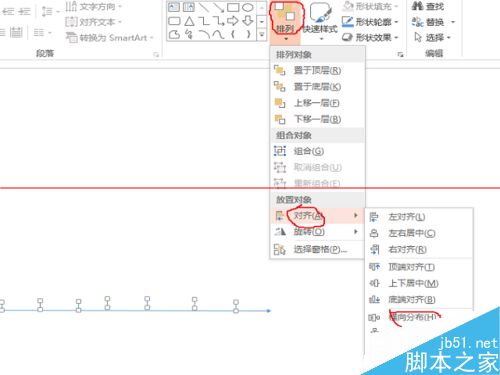This screenshot has width=500, height=375.
Task: Pick the straight Line shape
Action: (204, 7)
